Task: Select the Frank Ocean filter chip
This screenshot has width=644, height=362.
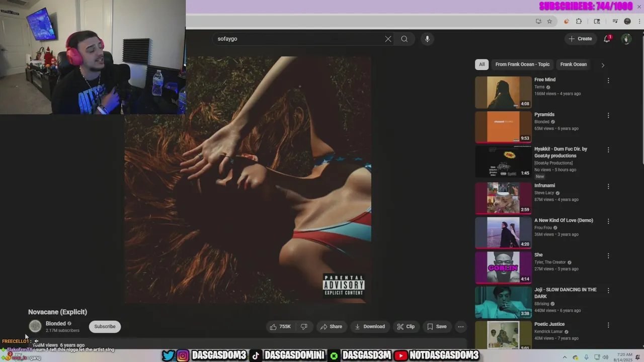Action: point(574,64)
